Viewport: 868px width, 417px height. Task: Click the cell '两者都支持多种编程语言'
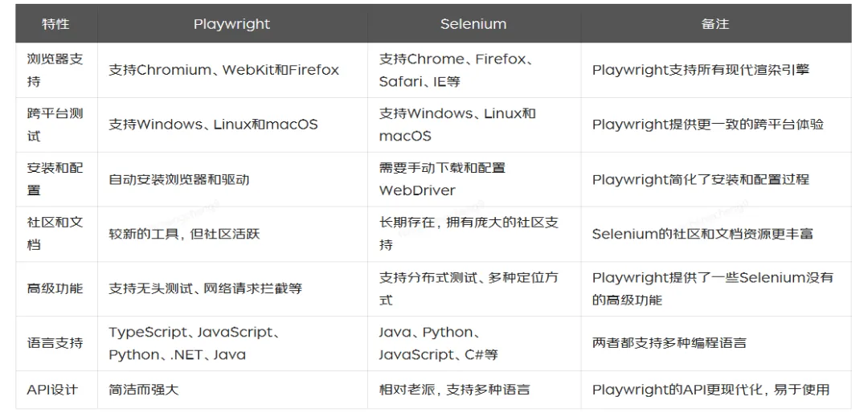[669, 343]
